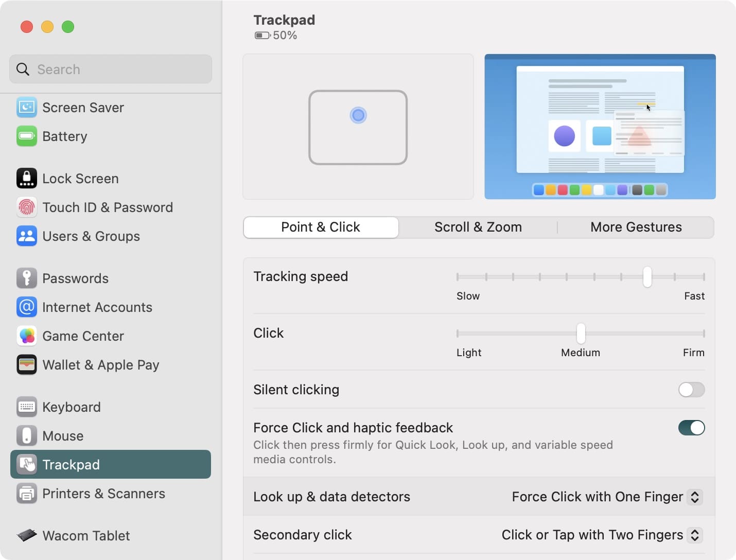Switch to the More Gestures tab
Viewport: 736px width, 560px height.
[636, 227]
